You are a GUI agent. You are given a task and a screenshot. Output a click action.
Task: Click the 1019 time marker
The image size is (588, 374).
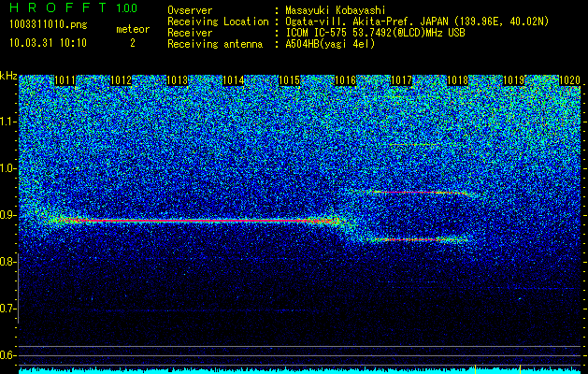pos(513,80)
